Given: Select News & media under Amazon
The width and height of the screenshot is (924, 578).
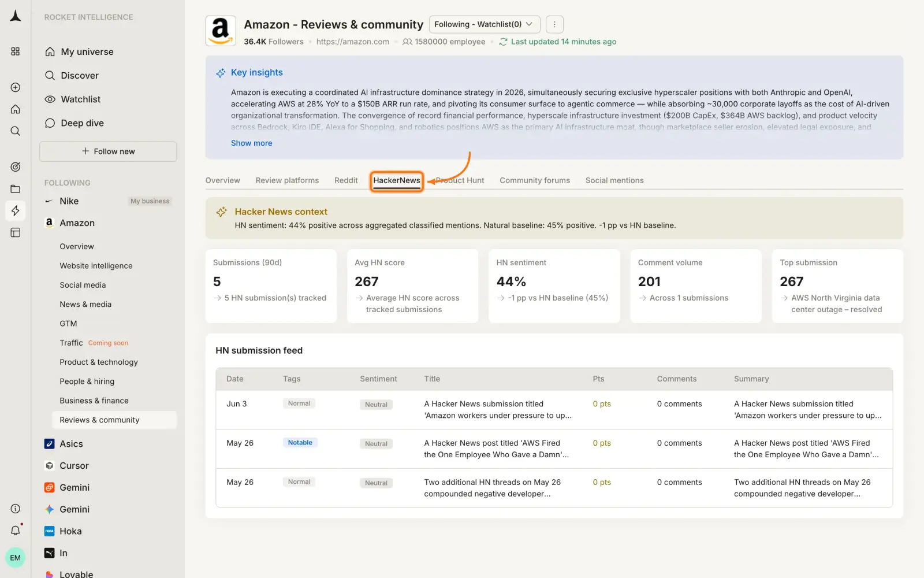Looking at the screenshot, I should tap(85, 304).
